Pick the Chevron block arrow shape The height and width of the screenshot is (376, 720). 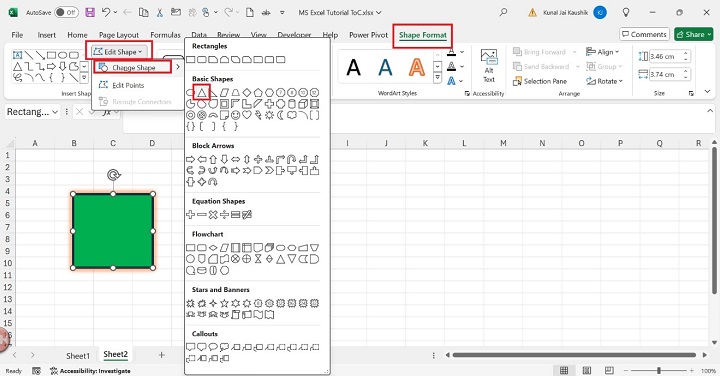(269, 171)
